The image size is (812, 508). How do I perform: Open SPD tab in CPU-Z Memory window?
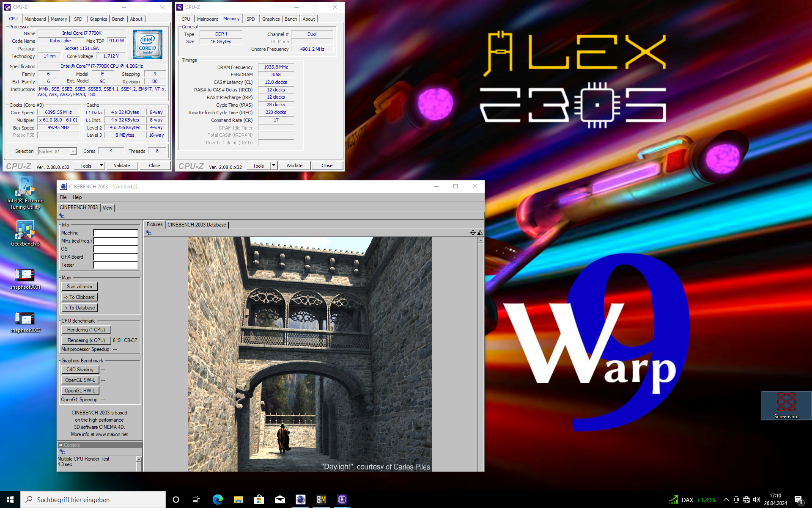pos(251,19)
